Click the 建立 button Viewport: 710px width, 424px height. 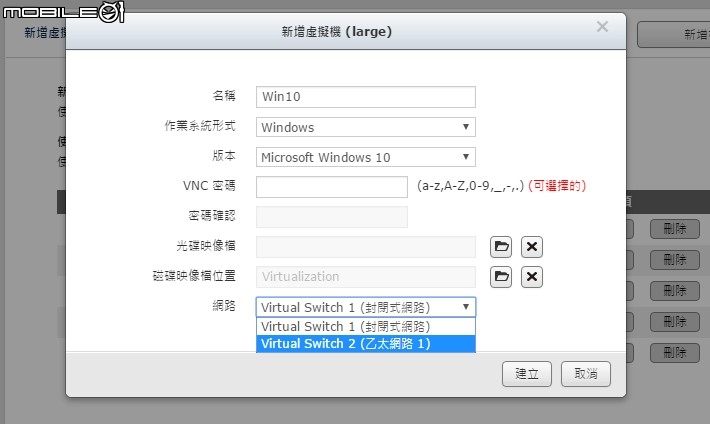[x=527, y=374]
